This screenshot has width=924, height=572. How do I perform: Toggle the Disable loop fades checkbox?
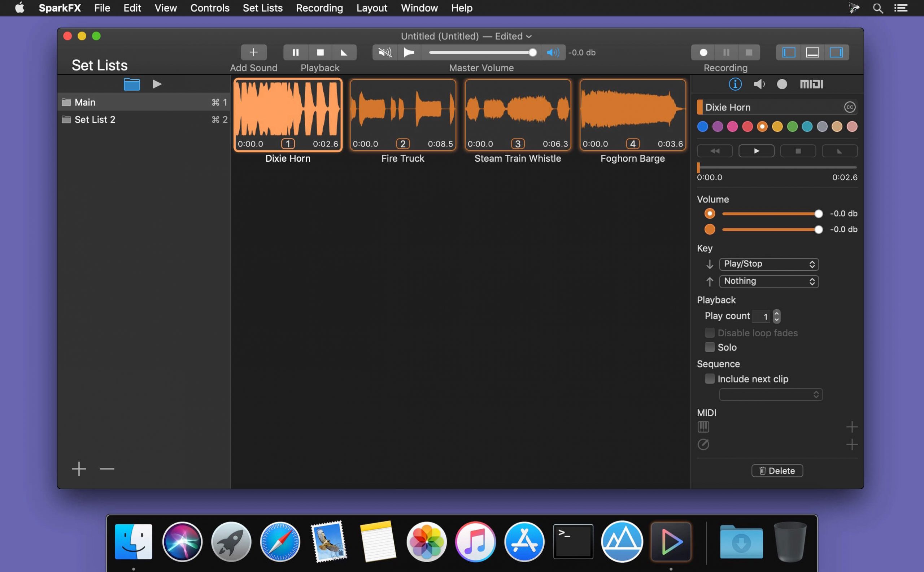pos(710,333)
